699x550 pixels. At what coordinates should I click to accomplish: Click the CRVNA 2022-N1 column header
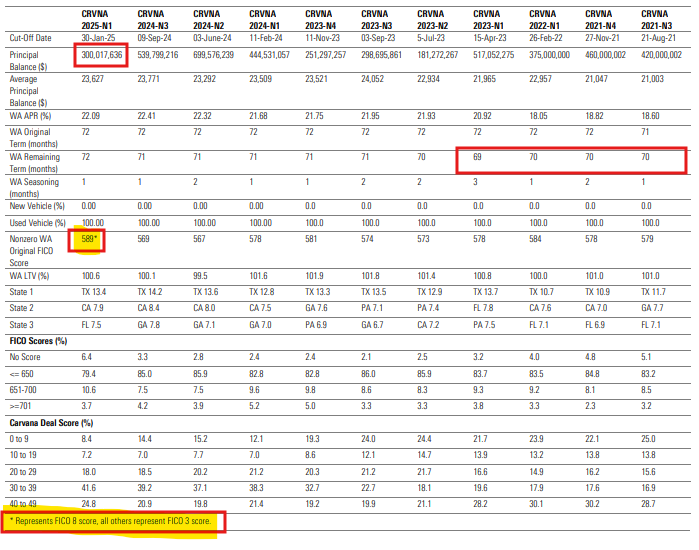click(x=544, y=20)
